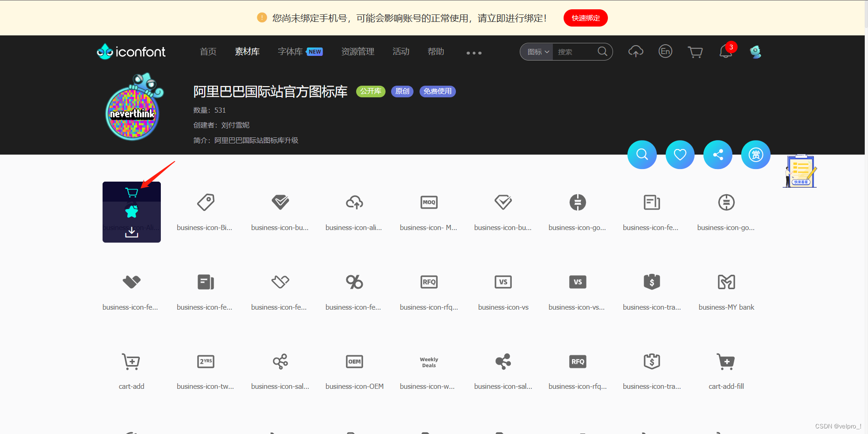Open the 活动 menu
Image resolution: width=868 pixels, height=434 pixels.
pyautogui.click(x=401, y=52)
